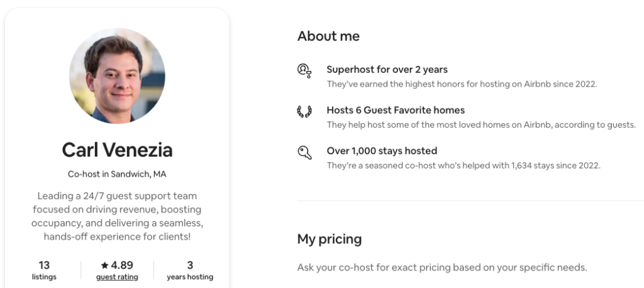Click the star icon next to 4.89
This screenshot has width=644, height=288.
[x=105, y=265]
